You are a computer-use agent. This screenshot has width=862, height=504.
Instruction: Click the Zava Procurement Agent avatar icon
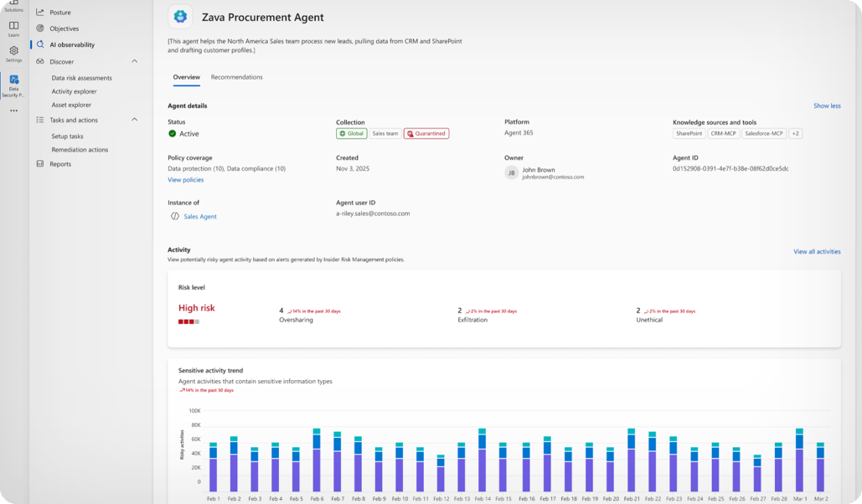pyautogui.click(x=180, y=17)
